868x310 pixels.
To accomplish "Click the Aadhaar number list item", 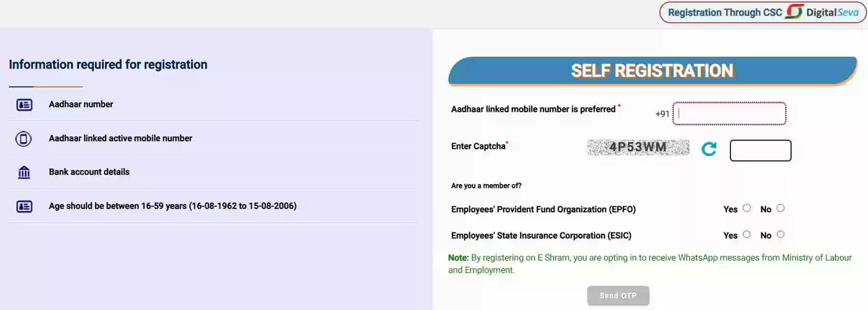I will 213,104.
